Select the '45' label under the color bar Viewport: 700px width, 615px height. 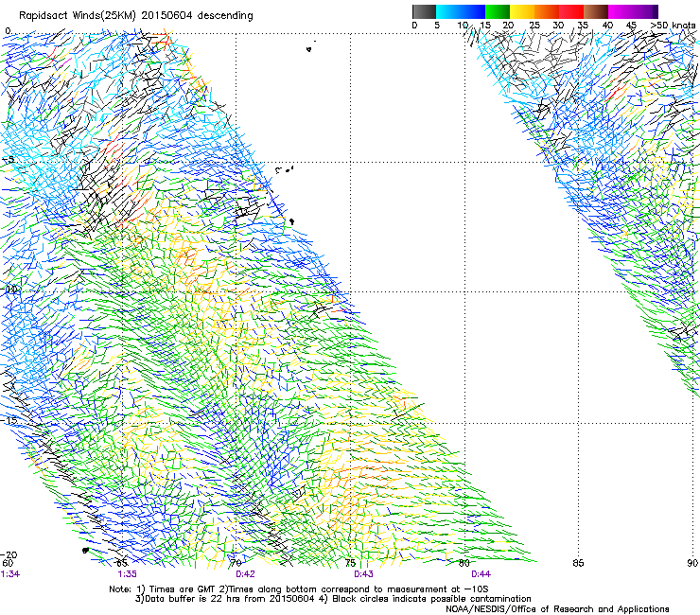631,25
